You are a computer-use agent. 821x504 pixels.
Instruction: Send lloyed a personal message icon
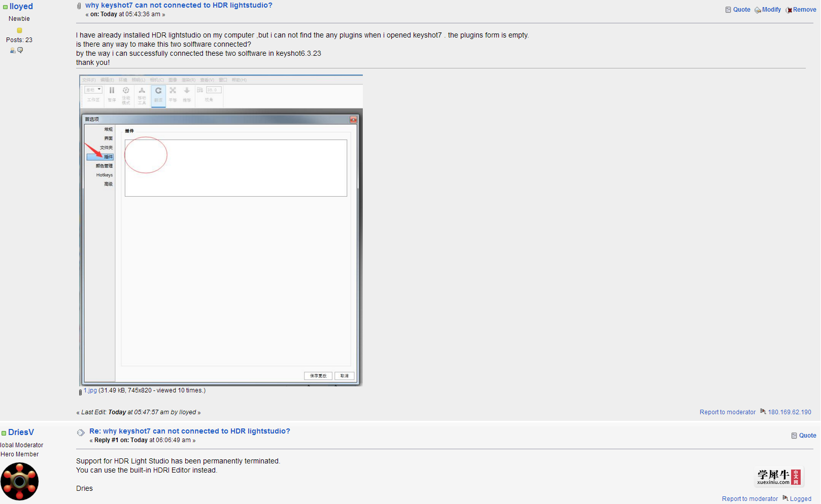pos(20,50)
